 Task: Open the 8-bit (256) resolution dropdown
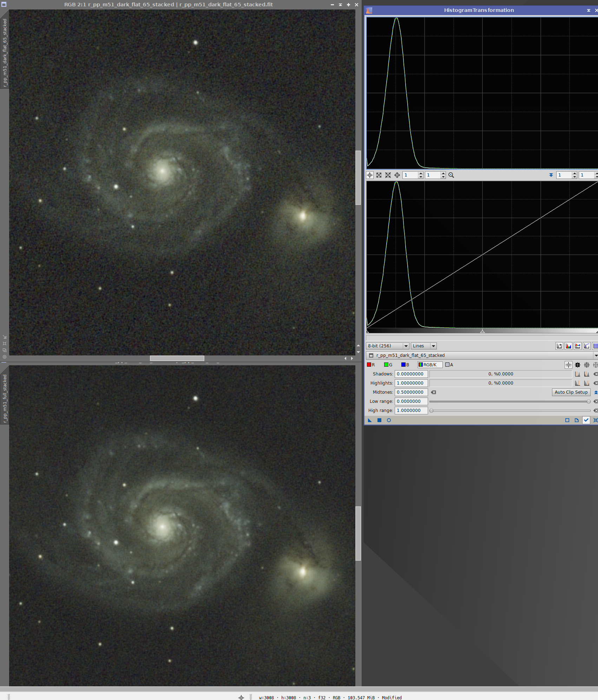[x=388, y=346]
